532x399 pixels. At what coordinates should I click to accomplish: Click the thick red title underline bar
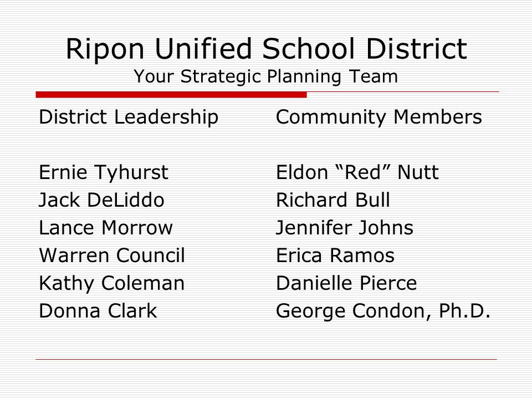point(171,95)
